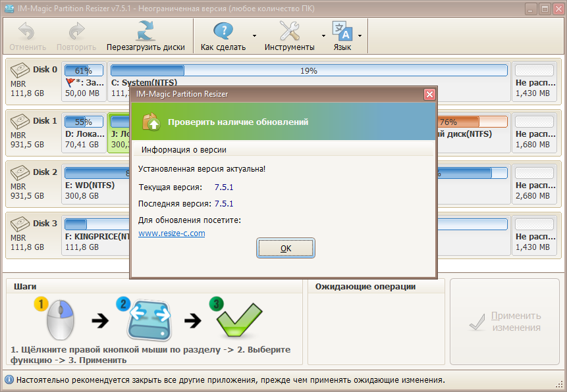Select the D: partition at 55% usage
The image size is (567, 392).
[x=84, y=132]
